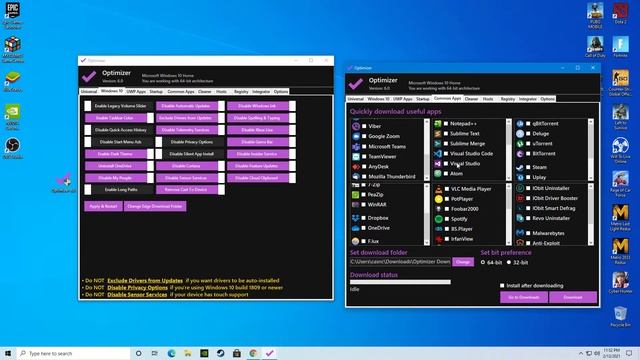Click the uTorrent green icon

[520, 144]
